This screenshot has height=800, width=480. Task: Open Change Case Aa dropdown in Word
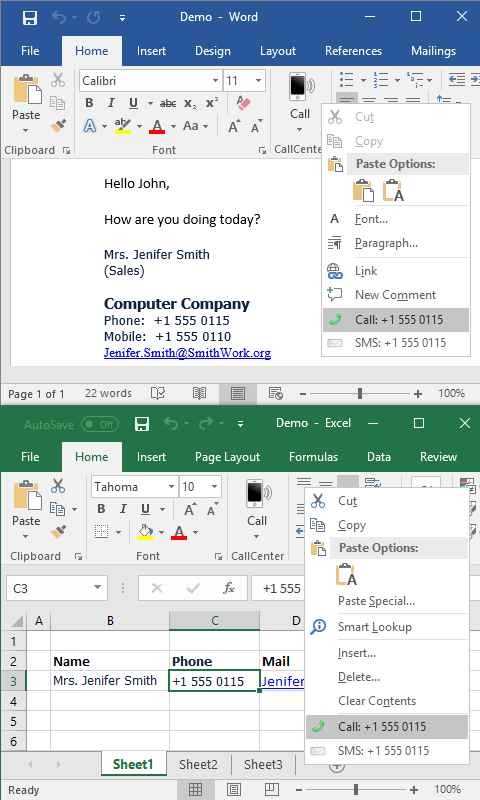pyautogui.click(x=205, y=126)
